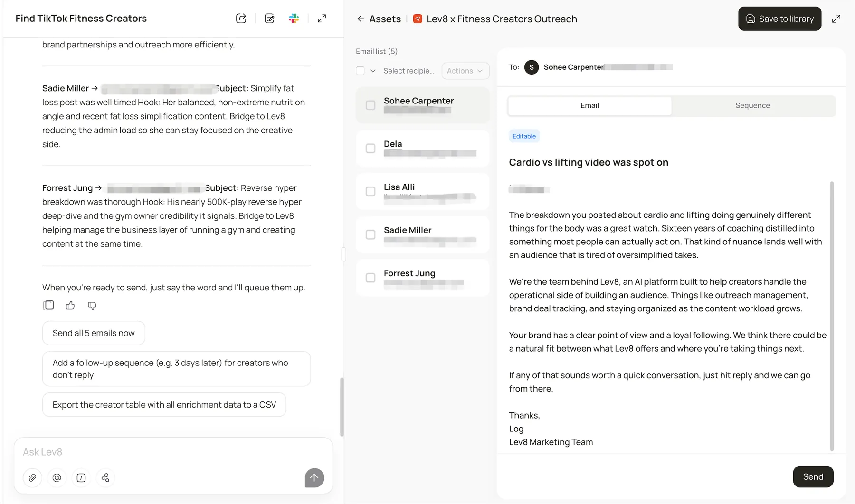Choose the Send all 5 emails now suggestion
855x504 pixels.
pos(94,333)
